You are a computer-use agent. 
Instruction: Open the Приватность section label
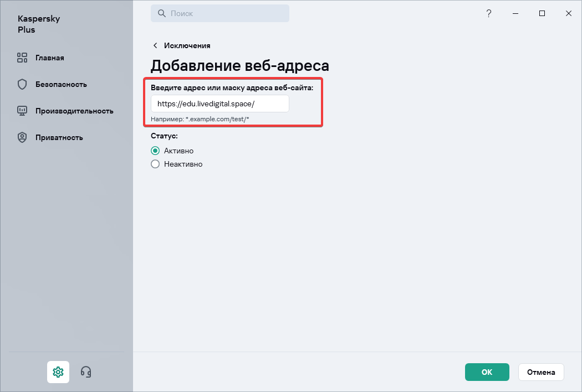coord(59,138)
